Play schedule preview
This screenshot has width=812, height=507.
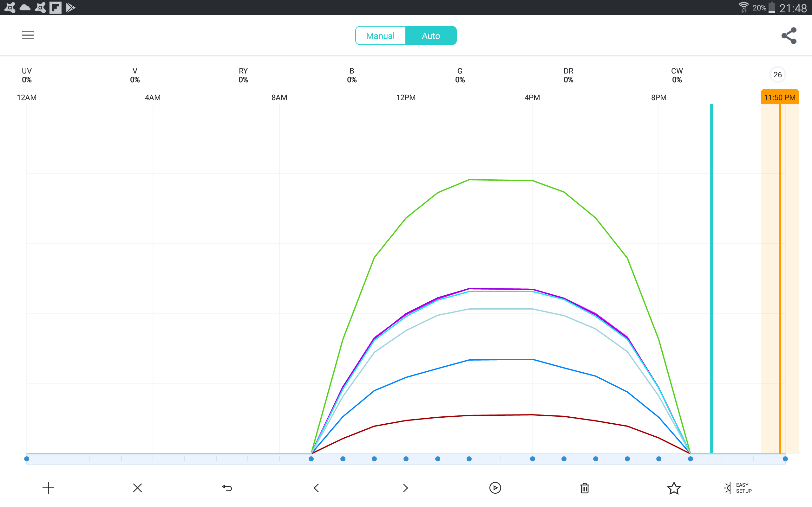495,488
